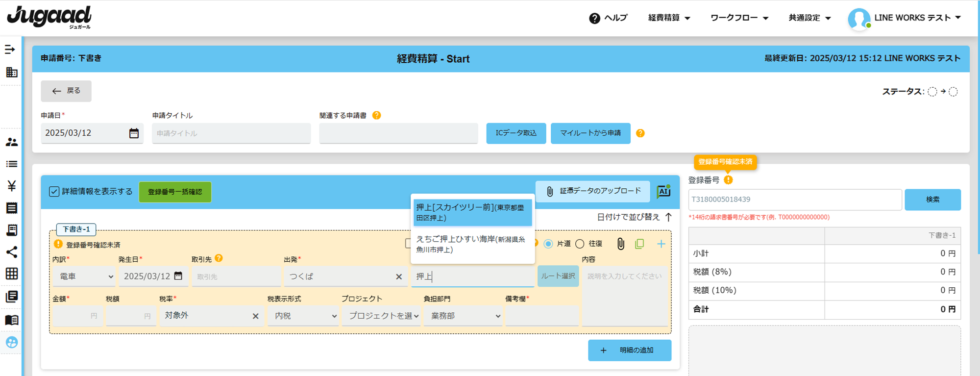Click the paperclip attachment icon in the row
The image size is (980, 376).
click(620, 244)
